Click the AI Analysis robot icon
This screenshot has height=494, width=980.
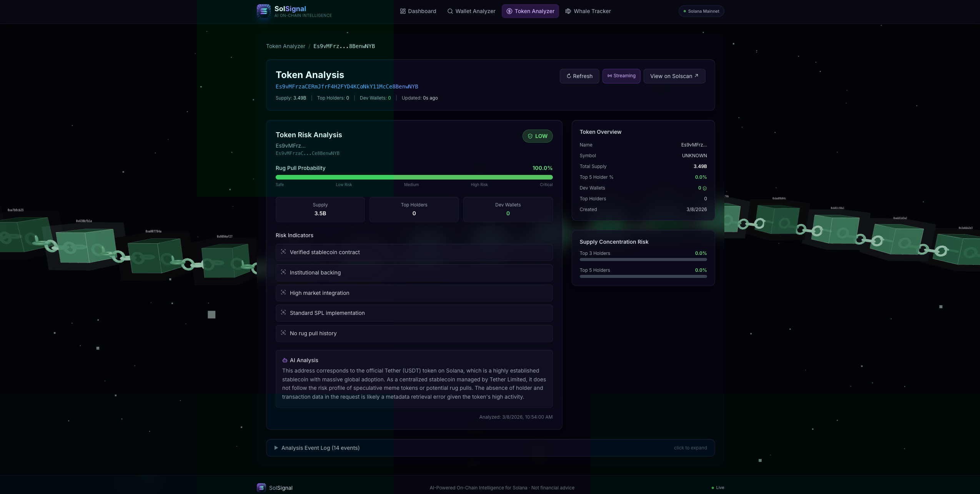click(285, 360)
